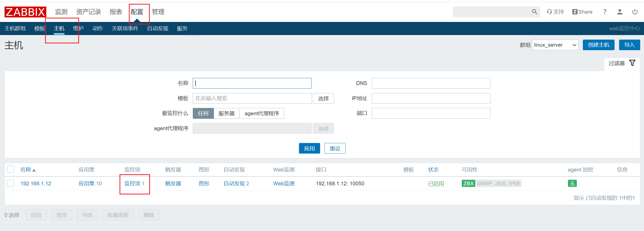644x231 pixels.
Task: Focus the 模板 search input
Action: [252, 98]
